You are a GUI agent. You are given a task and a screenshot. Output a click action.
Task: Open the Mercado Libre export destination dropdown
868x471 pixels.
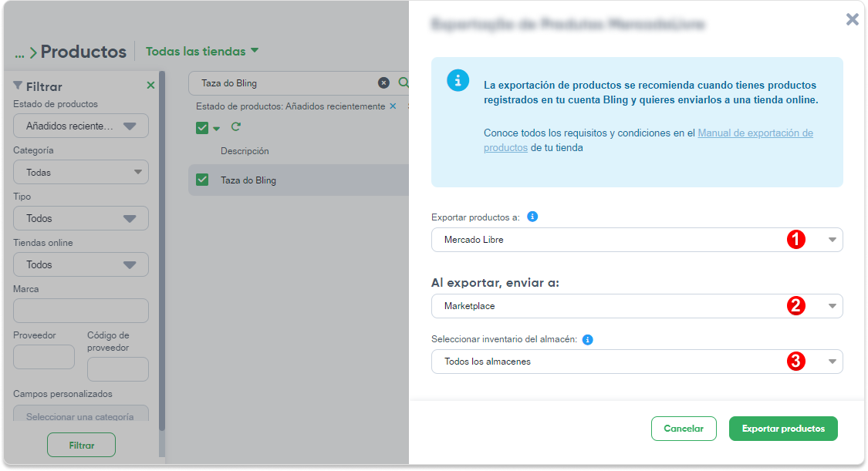click(x=637, y=240)
